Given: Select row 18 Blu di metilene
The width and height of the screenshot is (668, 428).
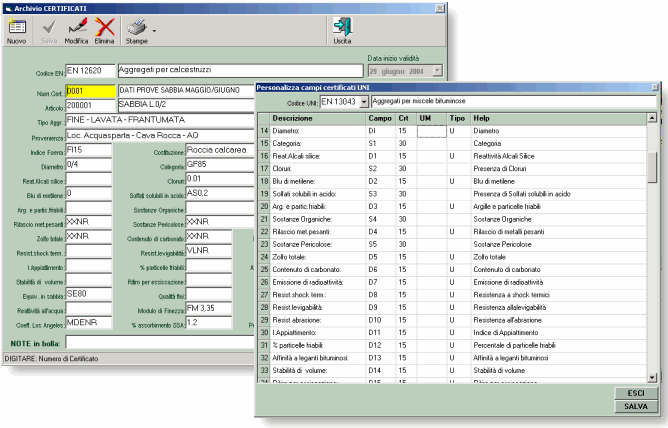Looking at the screenshot, I should pyautogui.click(x=452, y=181).
